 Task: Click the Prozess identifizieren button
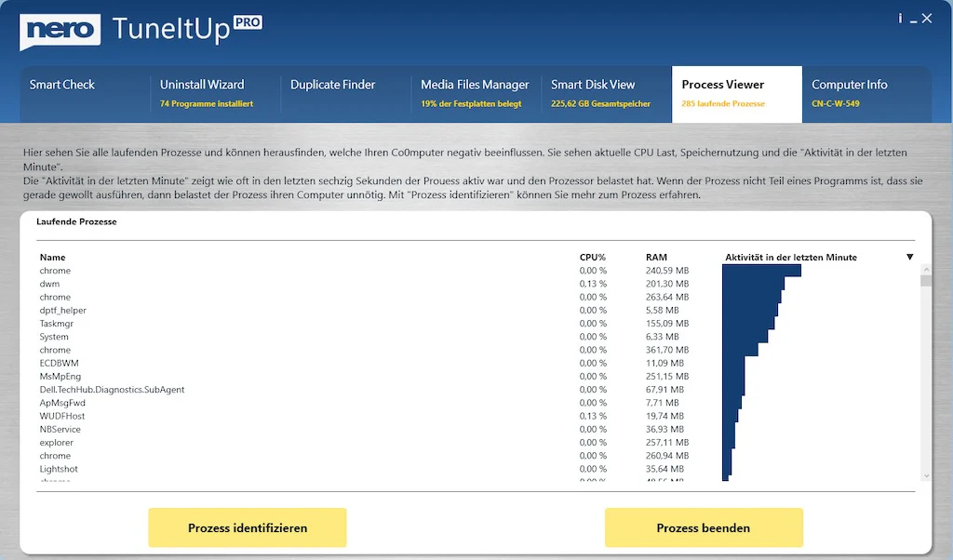point(248,527)
